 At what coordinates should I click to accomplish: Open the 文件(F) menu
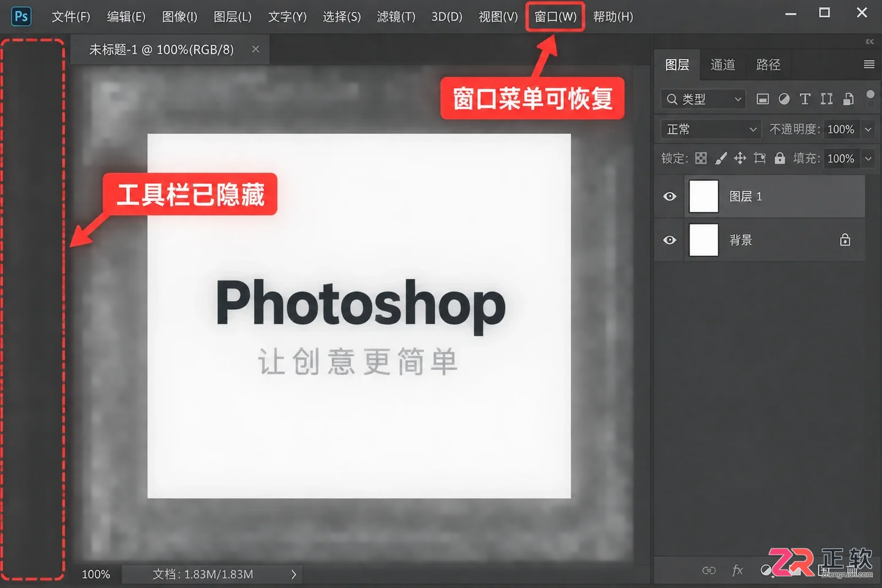(71, 17)
